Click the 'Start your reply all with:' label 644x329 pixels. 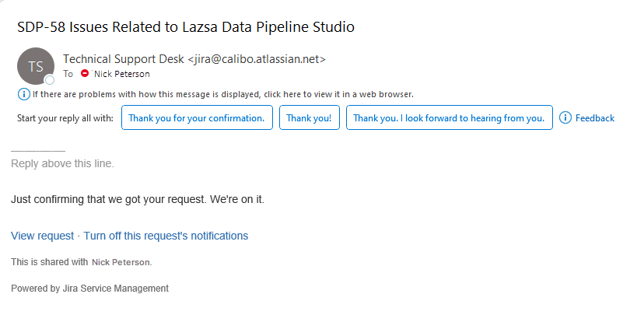(x=65, y=118)
